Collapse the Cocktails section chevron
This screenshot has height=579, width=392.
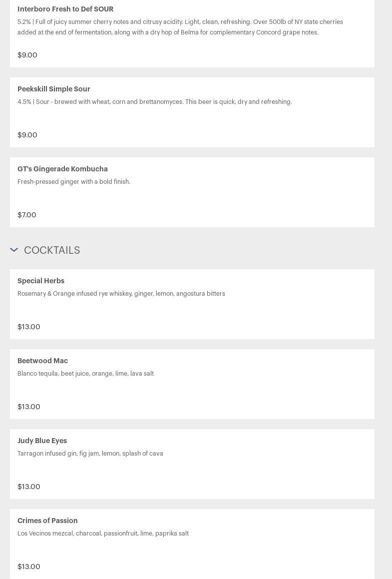[x=14, y=250]
